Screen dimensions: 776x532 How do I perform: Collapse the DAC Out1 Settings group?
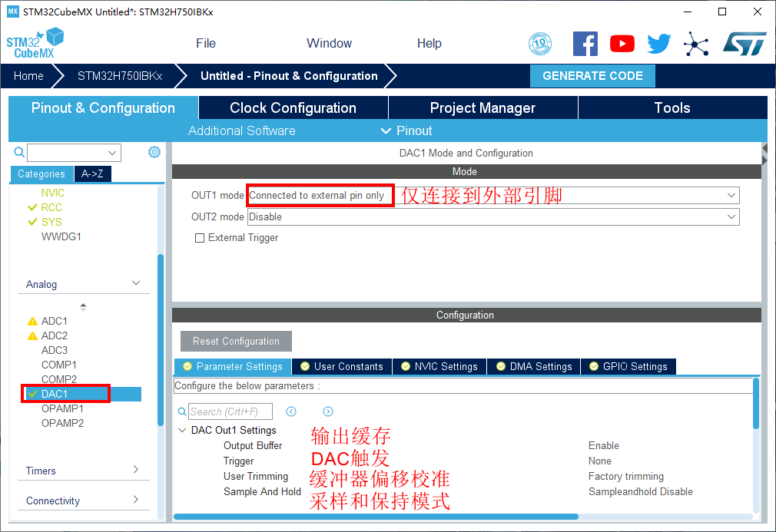pyautogui.click(x=182, y=431)
